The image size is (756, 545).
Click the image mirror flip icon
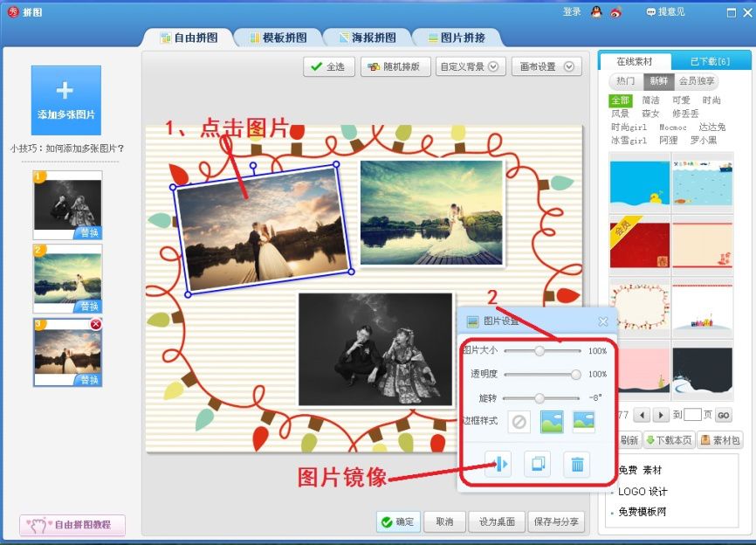498,464
